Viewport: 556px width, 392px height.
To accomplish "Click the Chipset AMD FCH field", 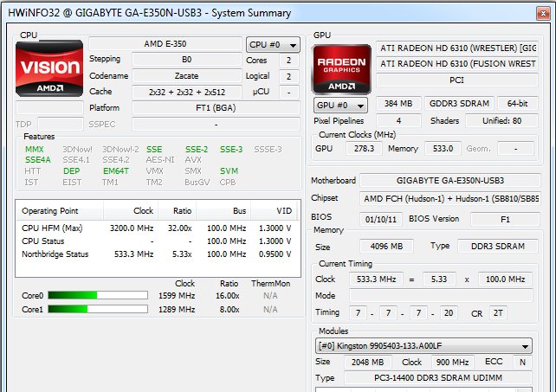I will [x=447, y=197].
